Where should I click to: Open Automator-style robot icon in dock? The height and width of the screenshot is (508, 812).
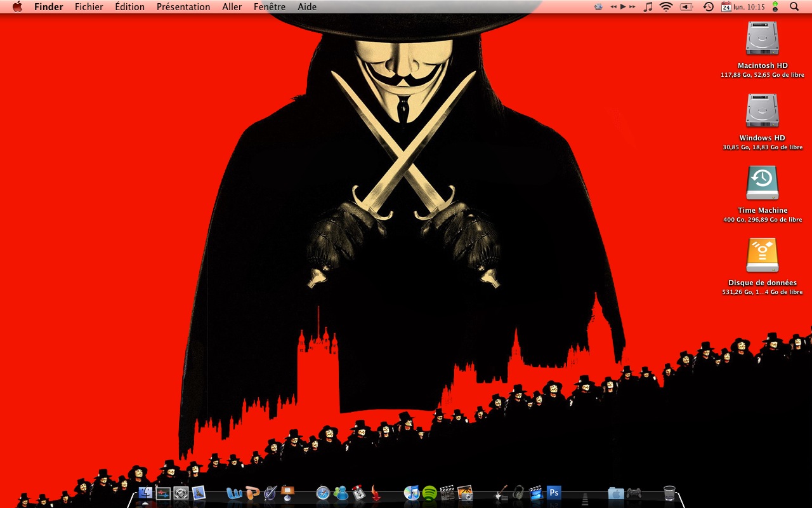[359, 493]
